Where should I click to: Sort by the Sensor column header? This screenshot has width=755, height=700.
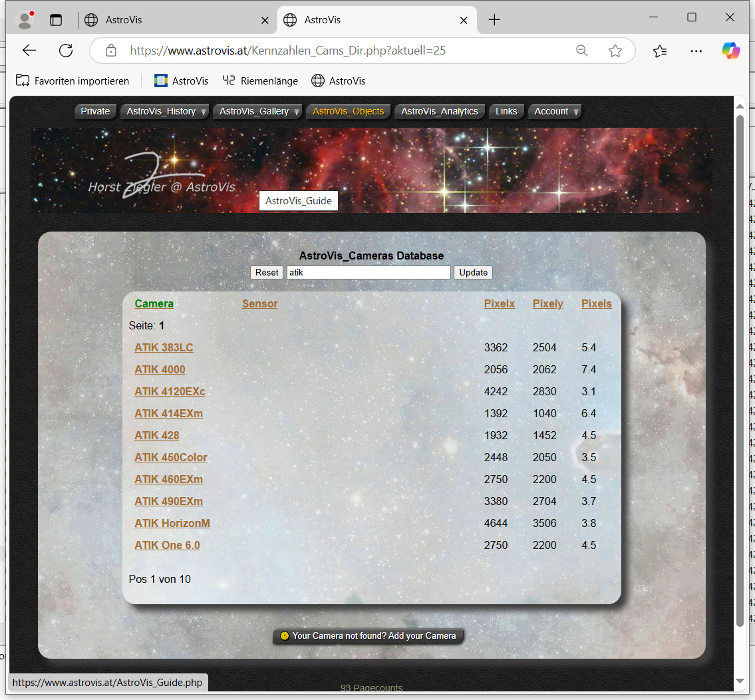[x=260, y=303]
